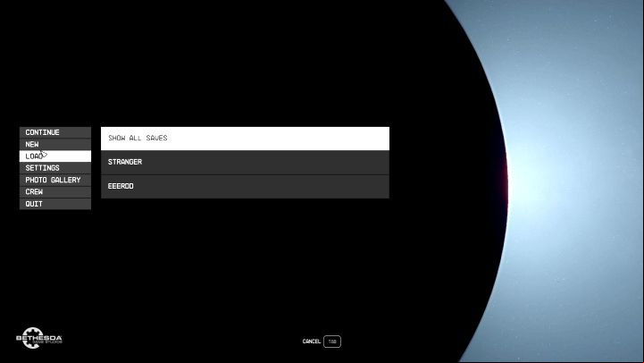The height and width of the screenshot is (363, 644).
Task: Select the STRANGER character saves
Action: click(x=245, y=163)
